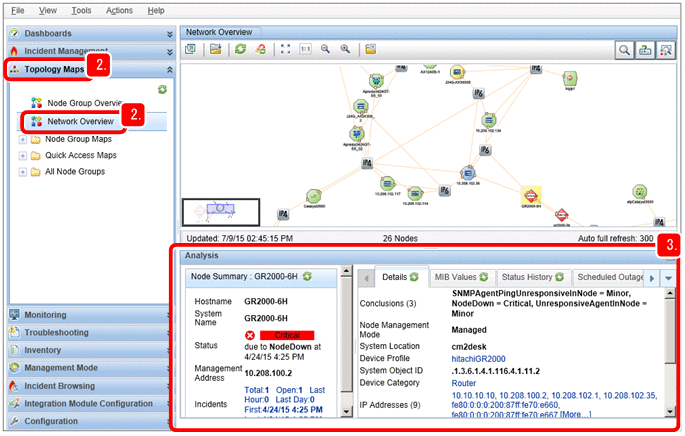Open the Help menu
The image size is (685, 436).
(156, 10)
